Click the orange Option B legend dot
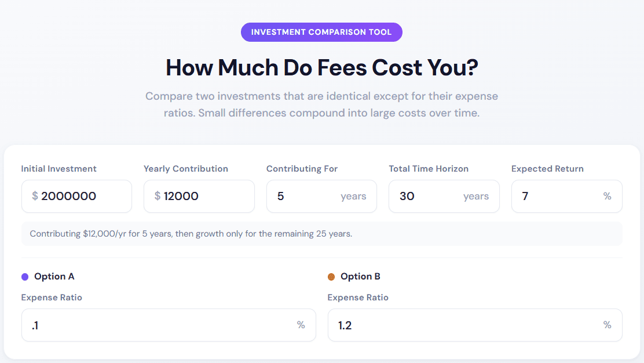This screenshot has width=644, height=363. click(x=331, y=277)
